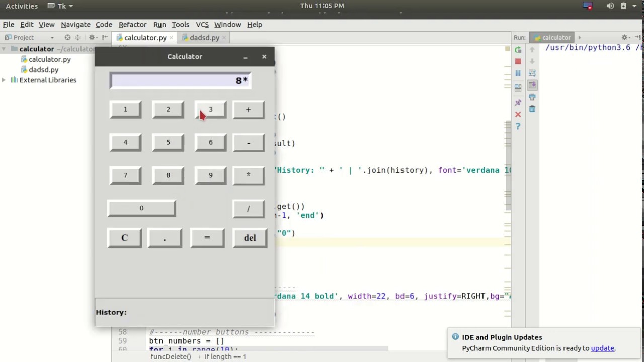Viewport: 644px width, 362px height.
Task: Click the Rerun calculator icon
Action: coord(518,50)
